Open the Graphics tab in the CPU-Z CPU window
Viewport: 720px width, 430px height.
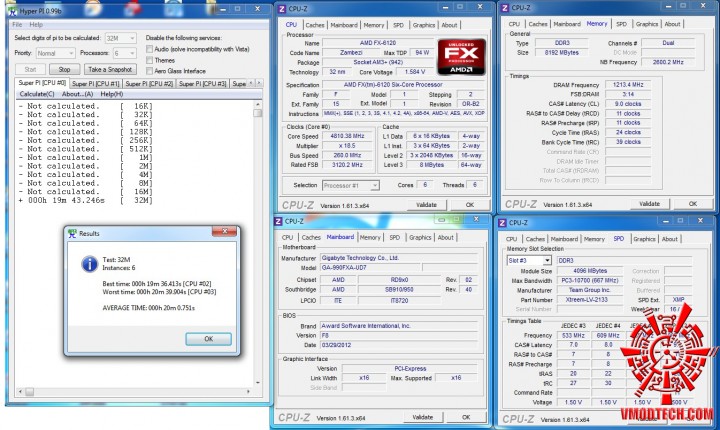pos(423,25)
